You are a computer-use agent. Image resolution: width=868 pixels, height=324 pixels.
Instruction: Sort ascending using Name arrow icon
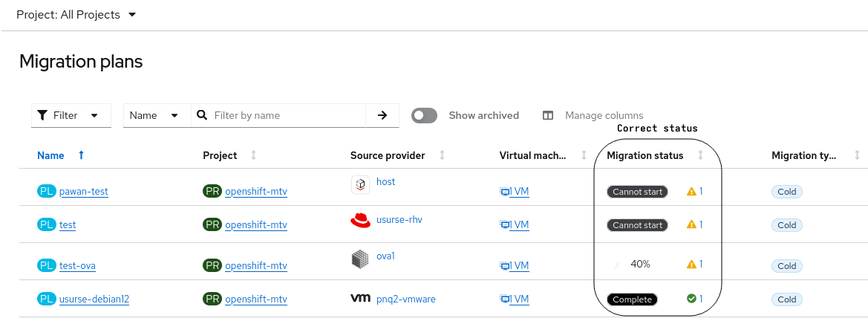pos(81,155)
